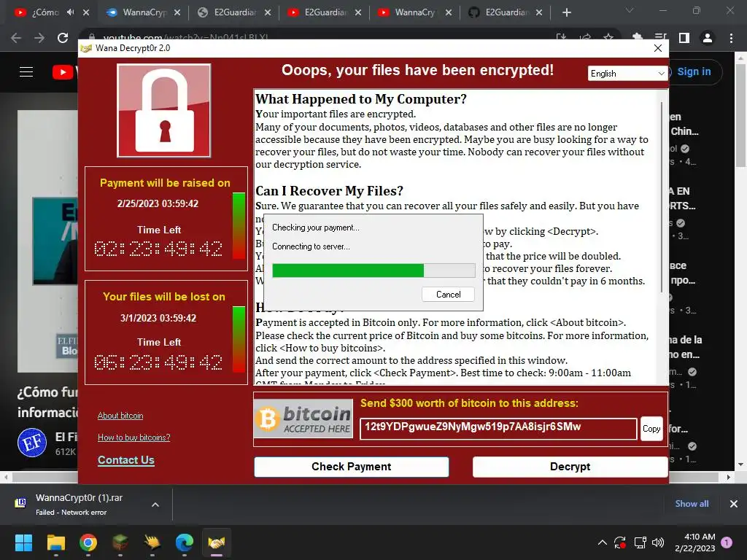Expand the English language dropdown

(x=627, y=74)
